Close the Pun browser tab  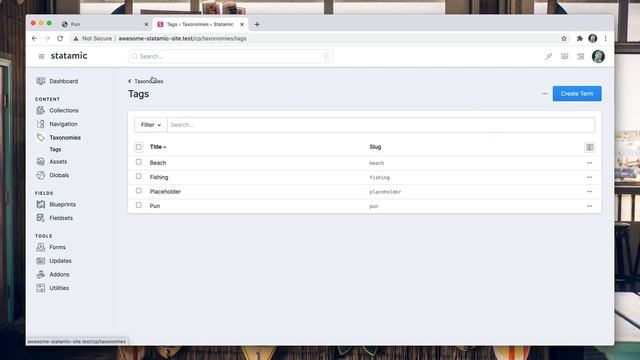pos(146,24)
